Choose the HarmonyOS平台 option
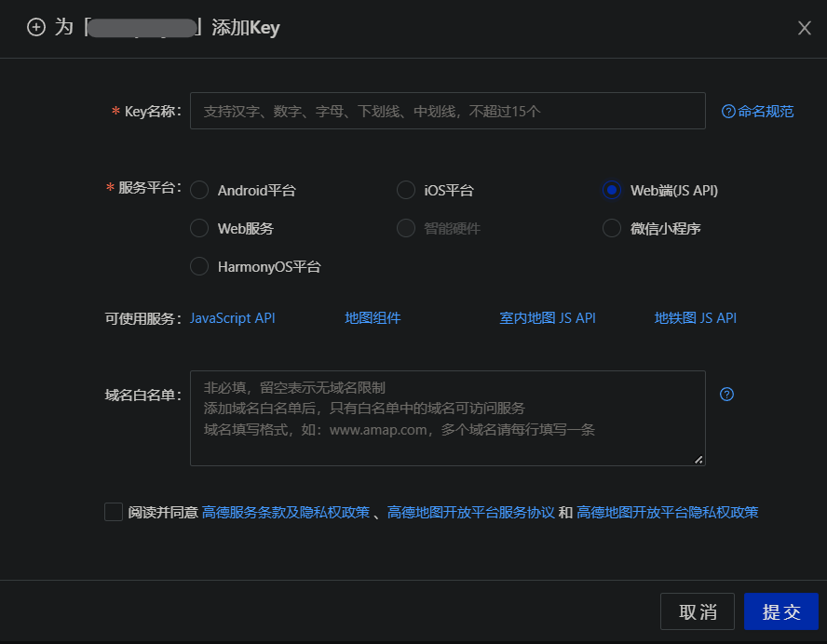827x644 pixels. (x=198, y=266)
